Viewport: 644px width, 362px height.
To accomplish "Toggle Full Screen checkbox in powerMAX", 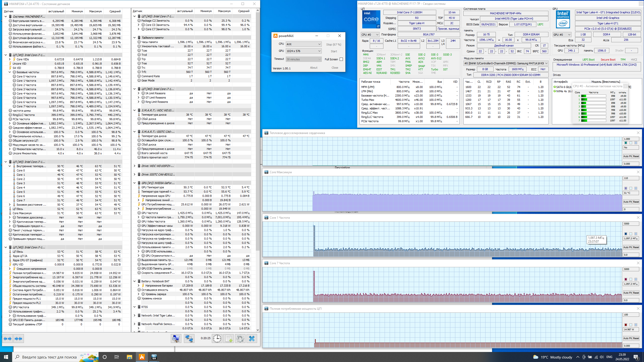I will pos(341,59).
